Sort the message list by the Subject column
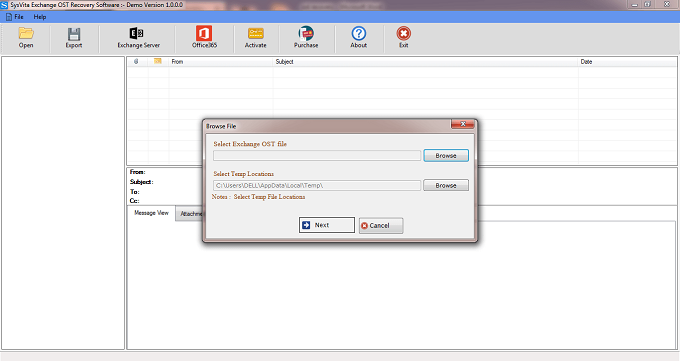This screenshot has width=680, height=361. [425, 62]
